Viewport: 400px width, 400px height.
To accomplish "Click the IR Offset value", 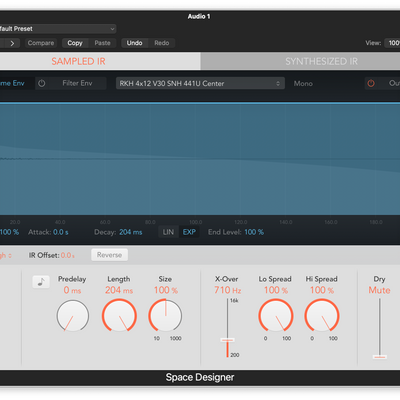I will (68, 255).
